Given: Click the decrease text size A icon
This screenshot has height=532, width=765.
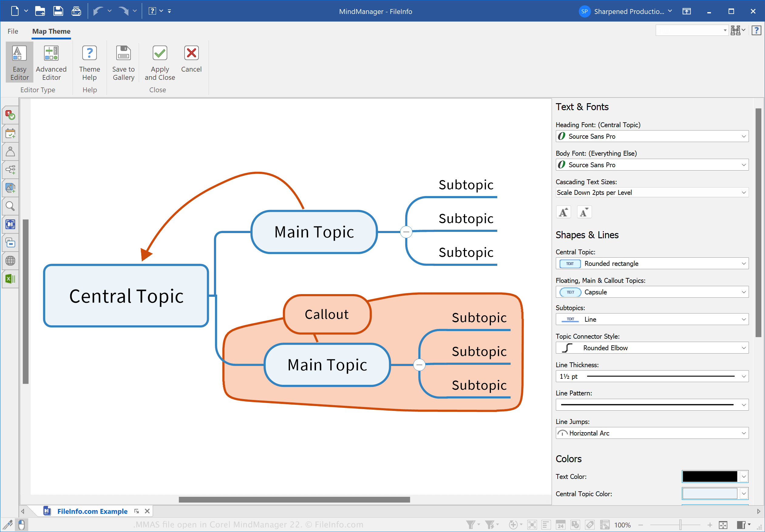Looking at the screenshot, I should click(x=584, y=212).
